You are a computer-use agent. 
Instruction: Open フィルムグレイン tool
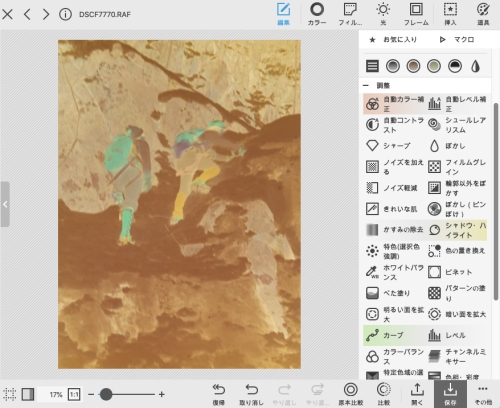coord(457,167)
